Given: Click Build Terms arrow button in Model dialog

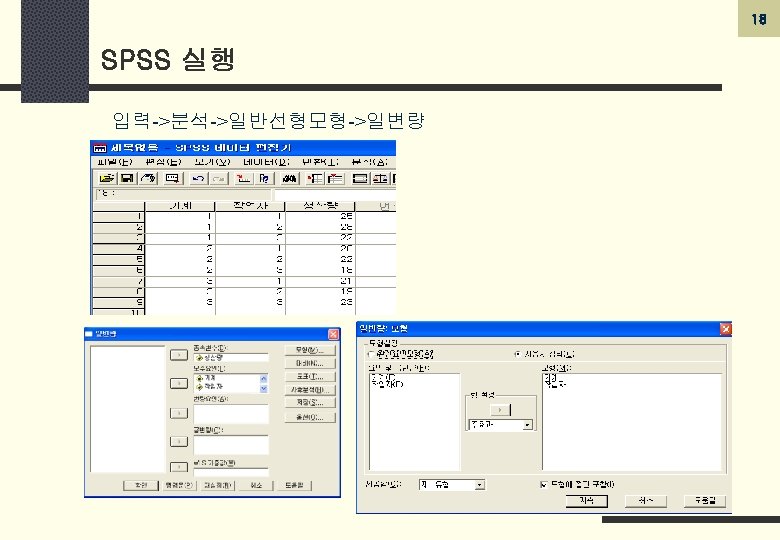Looking at the screenshot, I should pyautogui.click(x=500, y=410).
